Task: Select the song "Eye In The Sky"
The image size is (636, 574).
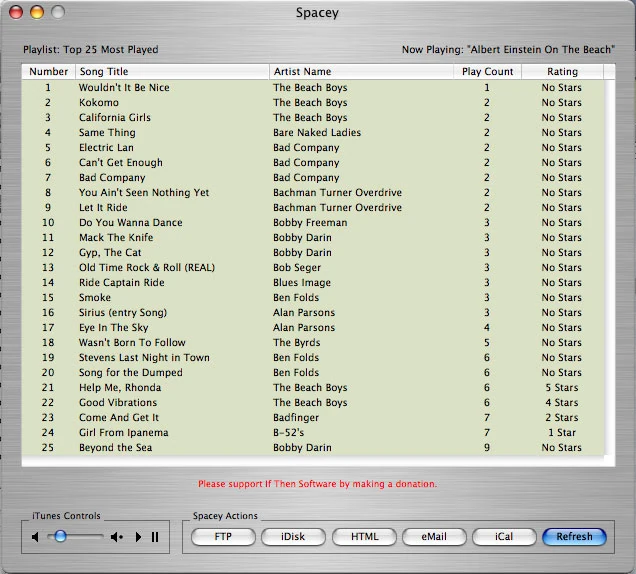Action: pos(114,328)
